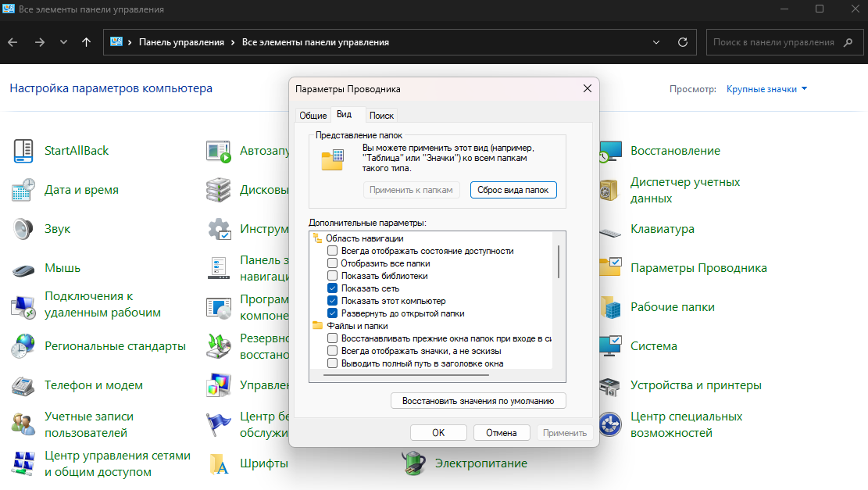Disable Показать этот компьютер checkbox
Viewport: 868px width, 490px height.
coord(332,301)
